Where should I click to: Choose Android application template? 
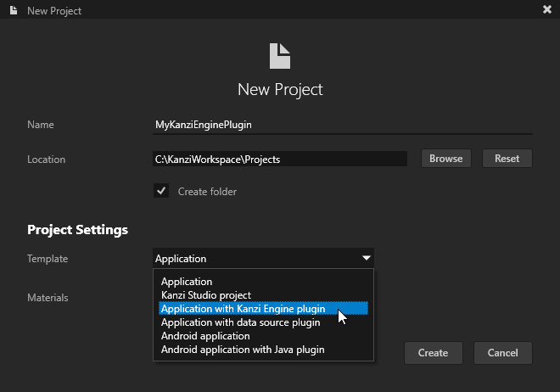[263, 336]
